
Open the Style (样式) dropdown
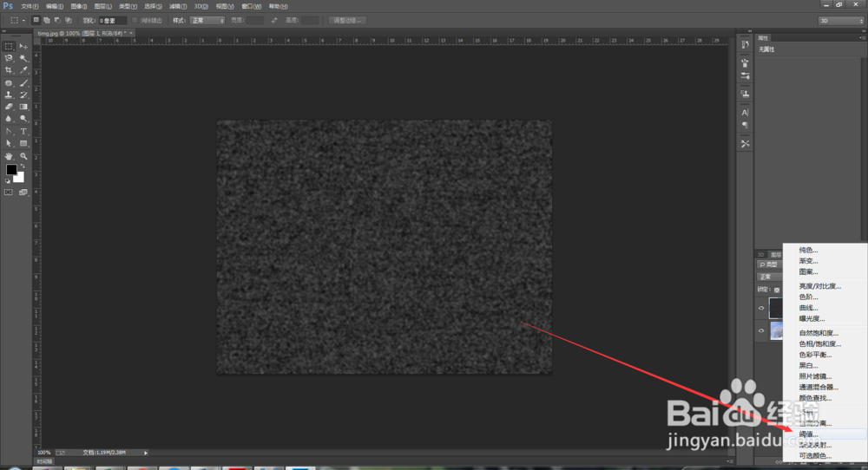(207, 21)
